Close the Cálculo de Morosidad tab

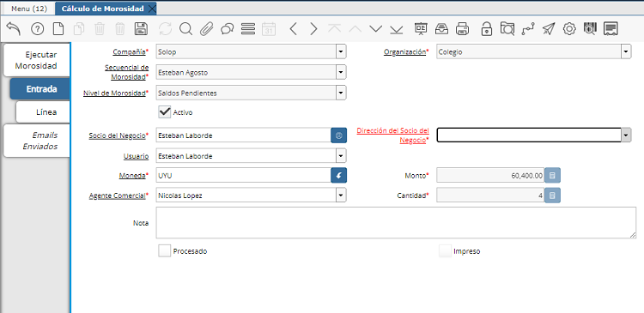coord(151,9)
